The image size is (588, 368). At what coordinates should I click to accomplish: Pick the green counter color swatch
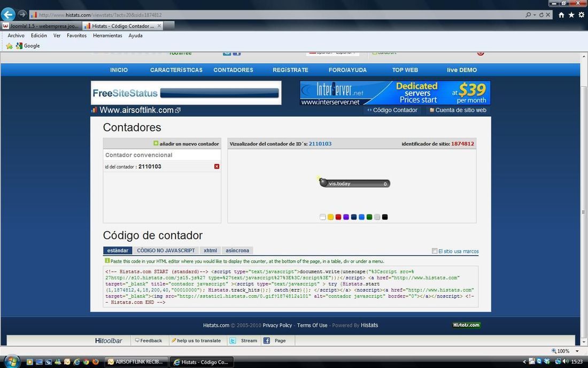click(369, 217)
